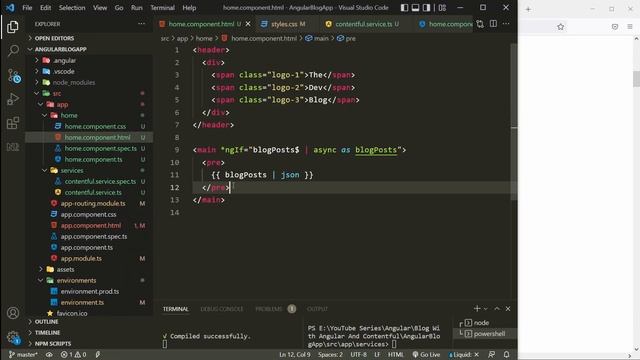The height and width of the screenshot is (360, 640).
Task: Open the Search view in activity bar
Action: pyautogui.click(x=13, y=51)
